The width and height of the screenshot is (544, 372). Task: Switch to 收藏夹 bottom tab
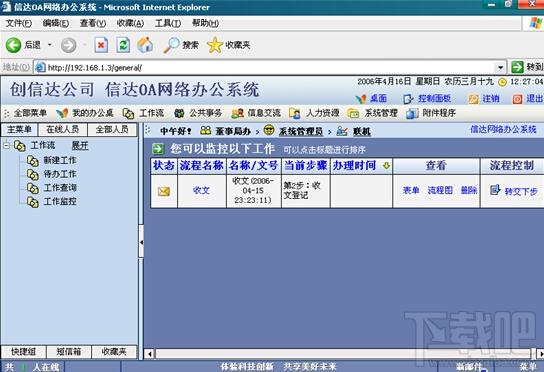pos(114,352)
